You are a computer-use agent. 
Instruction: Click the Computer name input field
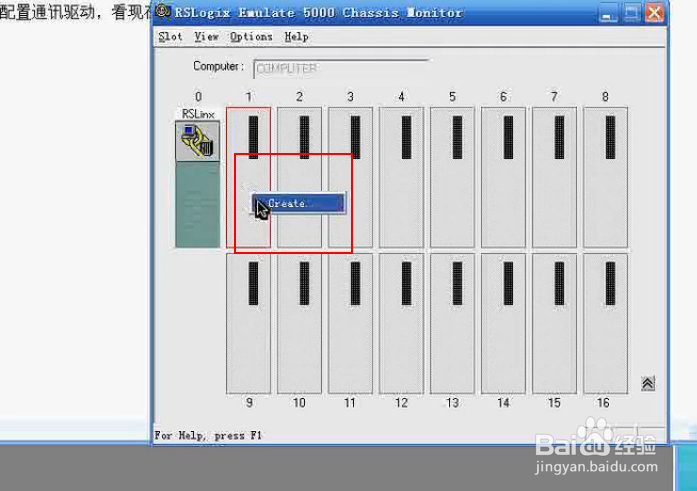[x=340, y=68]
